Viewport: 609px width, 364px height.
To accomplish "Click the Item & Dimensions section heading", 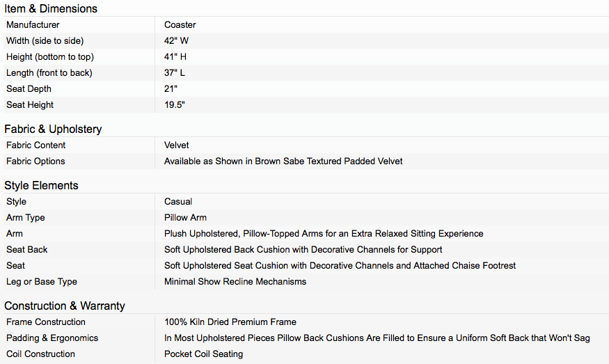I will (51, 8).
